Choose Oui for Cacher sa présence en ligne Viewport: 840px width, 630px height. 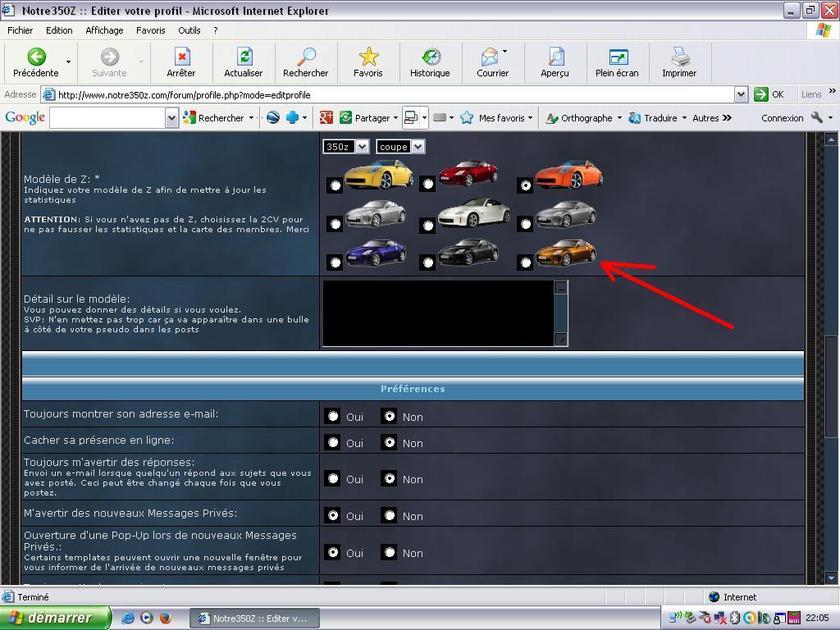click(x=332, y=443)
